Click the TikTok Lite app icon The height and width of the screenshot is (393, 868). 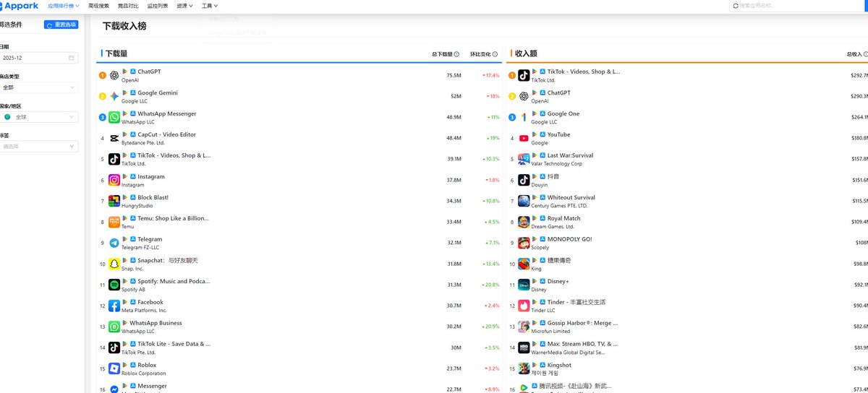pos(114,348)
